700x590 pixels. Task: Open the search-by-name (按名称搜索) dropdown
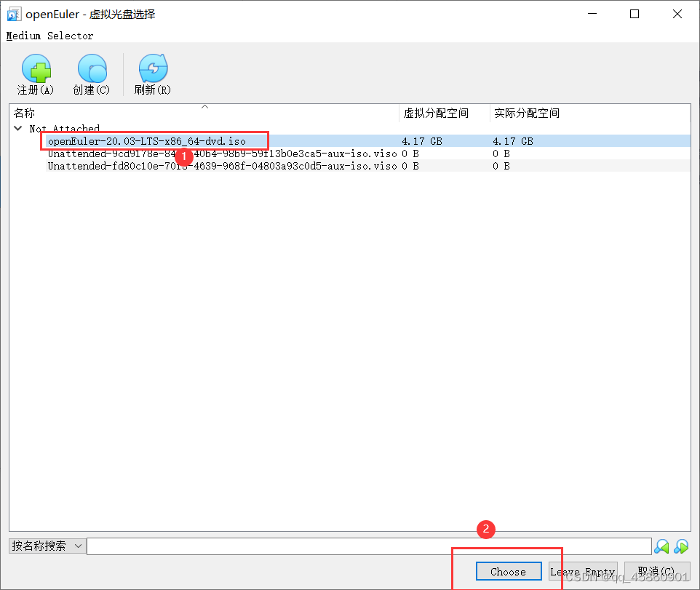(47, 546)
